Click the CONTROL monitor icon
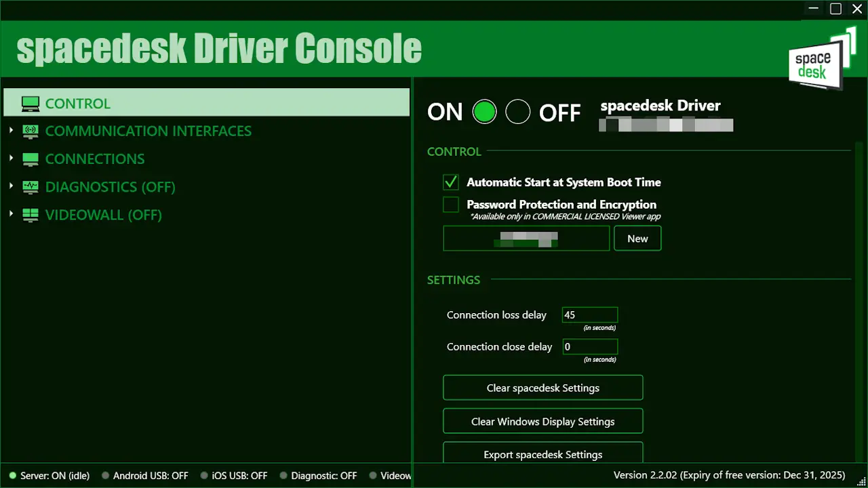Screen dimensions: 868x488 (x=31, y=104)
